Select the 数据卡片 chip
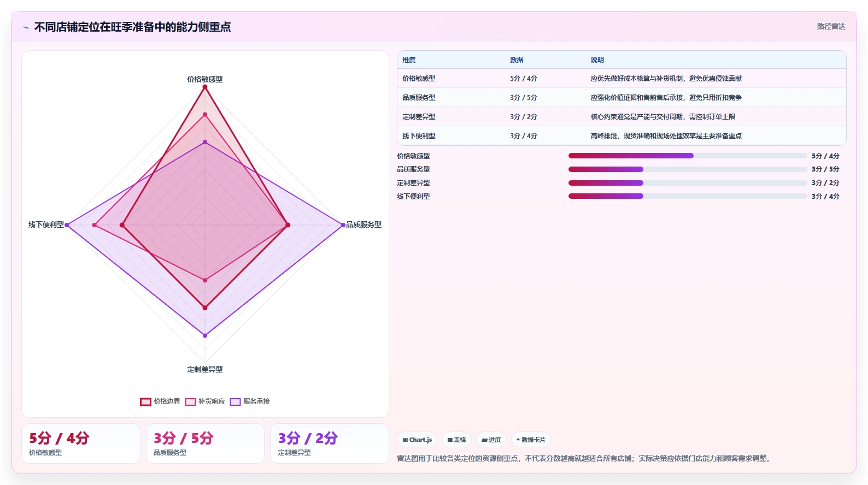 coord(531,440)
